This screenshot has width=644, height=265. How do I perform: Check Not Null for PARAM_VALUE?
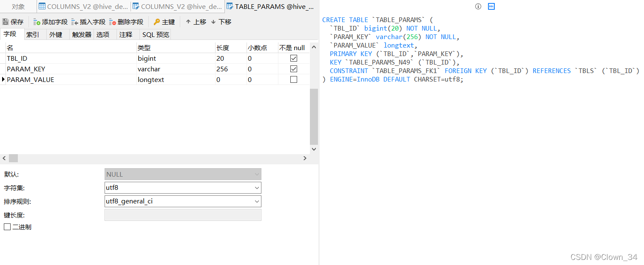(293, 79)
